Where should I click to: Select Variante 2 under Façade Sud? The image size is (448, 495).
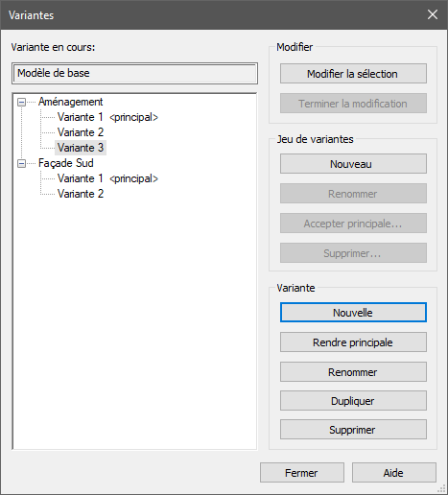pyautogui.click(x=81, y=194)
